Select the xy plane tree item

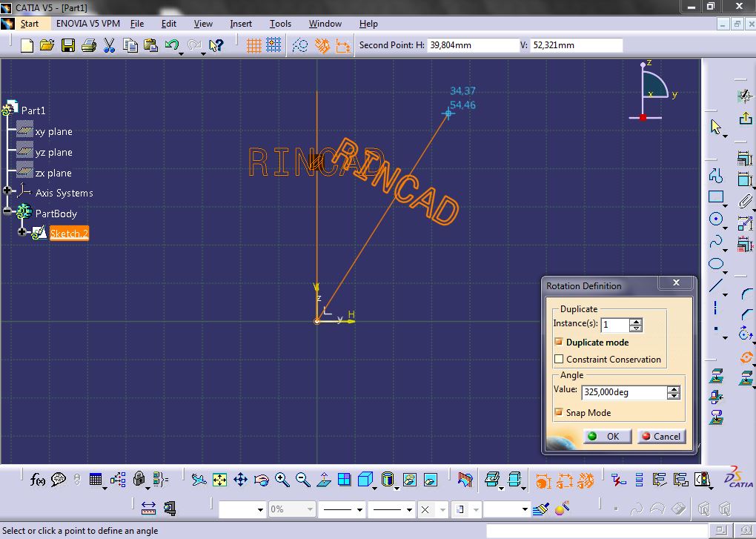(x=53, y=131)
